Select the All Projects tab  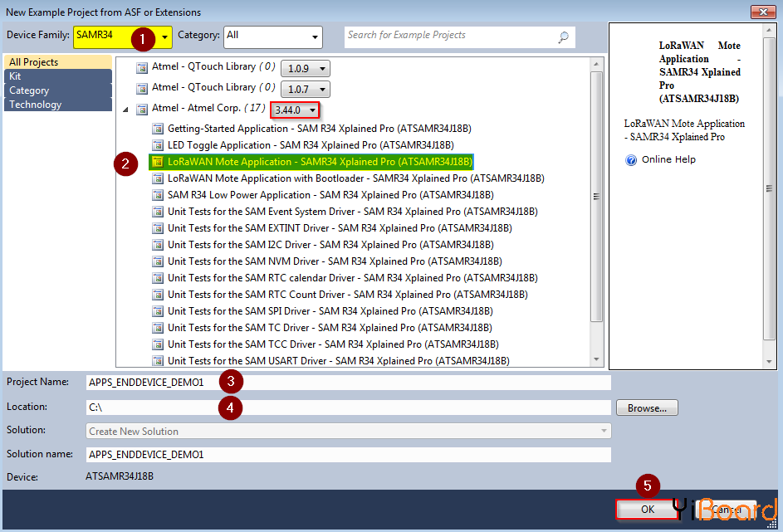click(x=57, y=62)
